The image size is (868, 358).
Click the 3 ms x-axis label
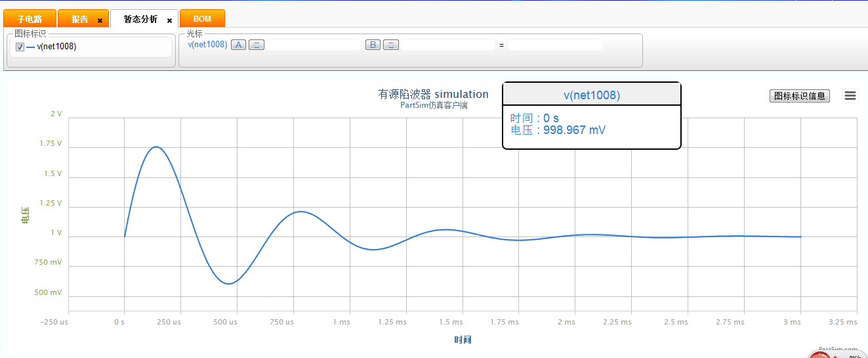[791, 322]
